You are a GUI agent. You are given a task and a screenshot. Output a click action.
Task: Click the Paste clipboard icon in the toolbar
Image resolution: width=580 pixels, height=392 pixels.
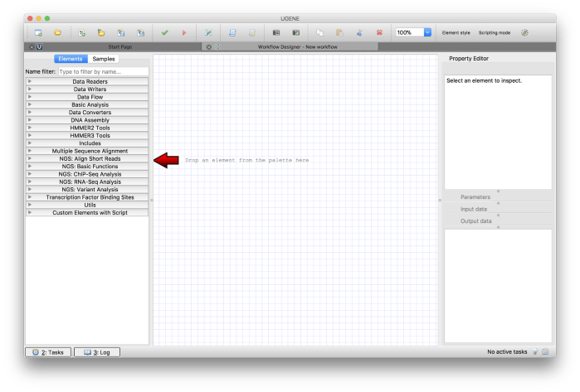339,32
